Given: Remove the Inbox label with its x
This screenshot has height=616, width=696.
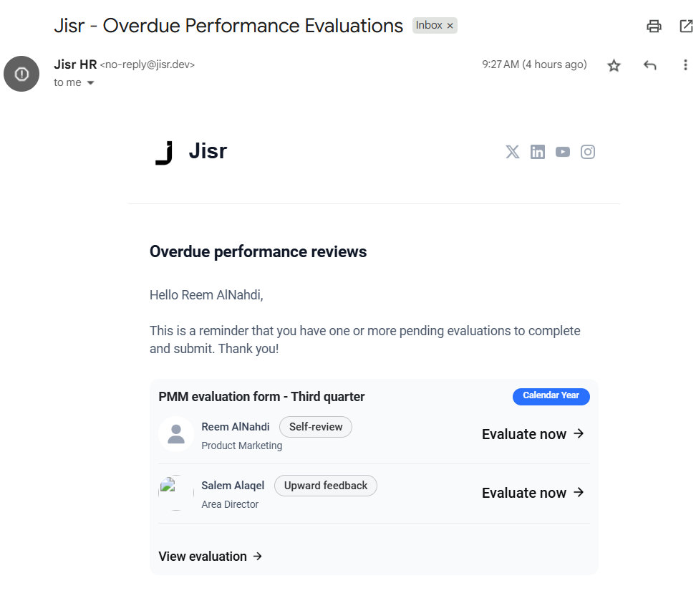Looking at the screenshot, I should click(450, 26).
